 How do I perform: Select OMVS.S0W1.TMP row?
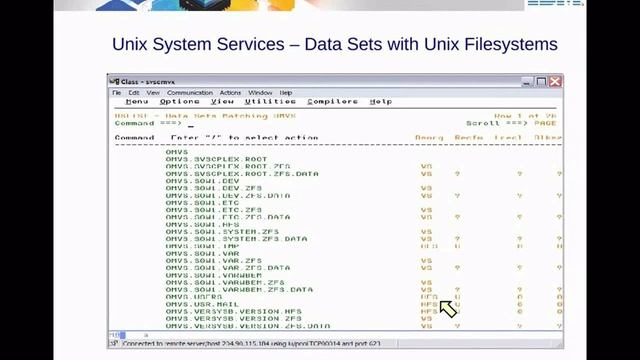pos(202,246)
